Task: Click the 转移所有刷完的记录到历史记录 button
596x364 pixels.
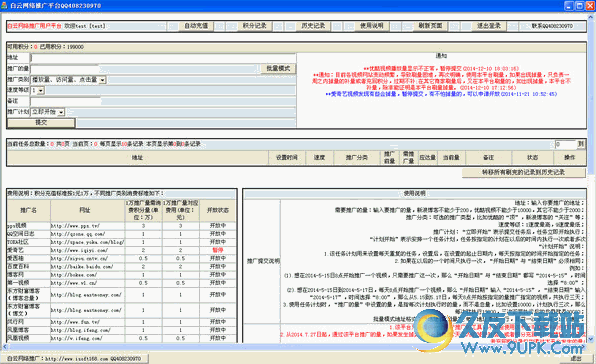Action: [x=523, y=173]
